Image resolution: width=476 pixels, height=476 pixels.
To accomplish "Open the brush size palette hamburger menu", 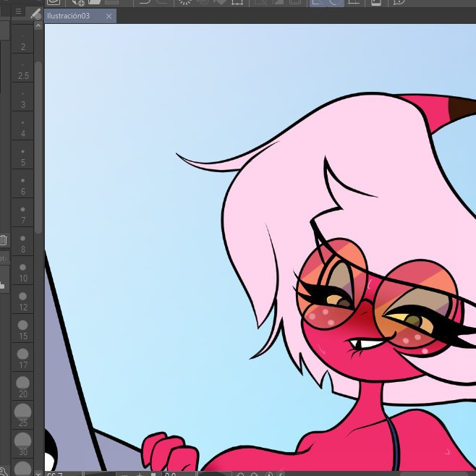I will point(18,12).
